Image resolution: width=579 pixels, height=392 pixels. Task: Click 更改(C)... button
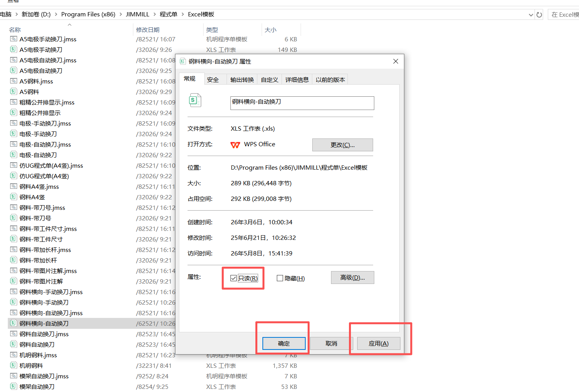click(x=343, y=145)
